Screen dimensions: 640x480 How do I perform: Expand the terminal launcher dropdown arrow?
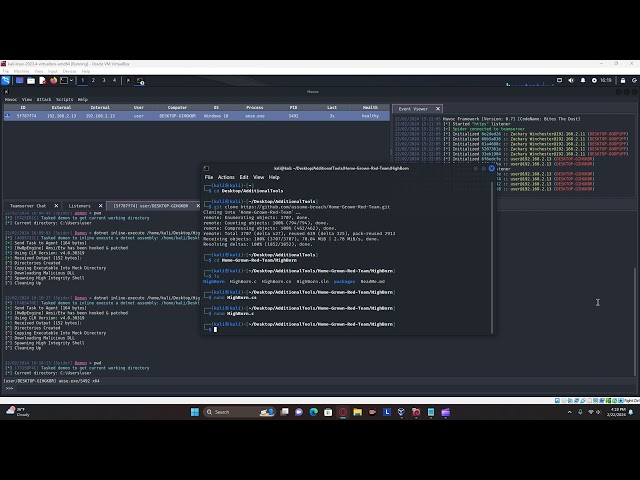71,81
